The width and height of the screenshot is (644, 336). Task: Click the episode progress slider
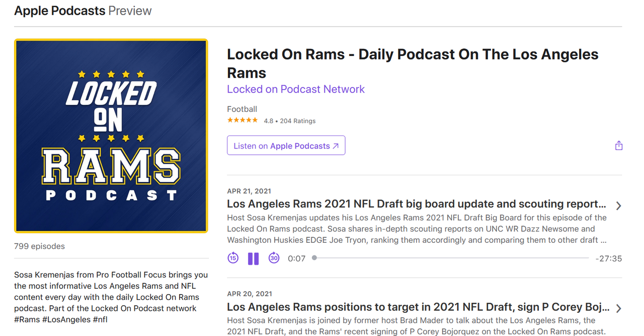451,258
